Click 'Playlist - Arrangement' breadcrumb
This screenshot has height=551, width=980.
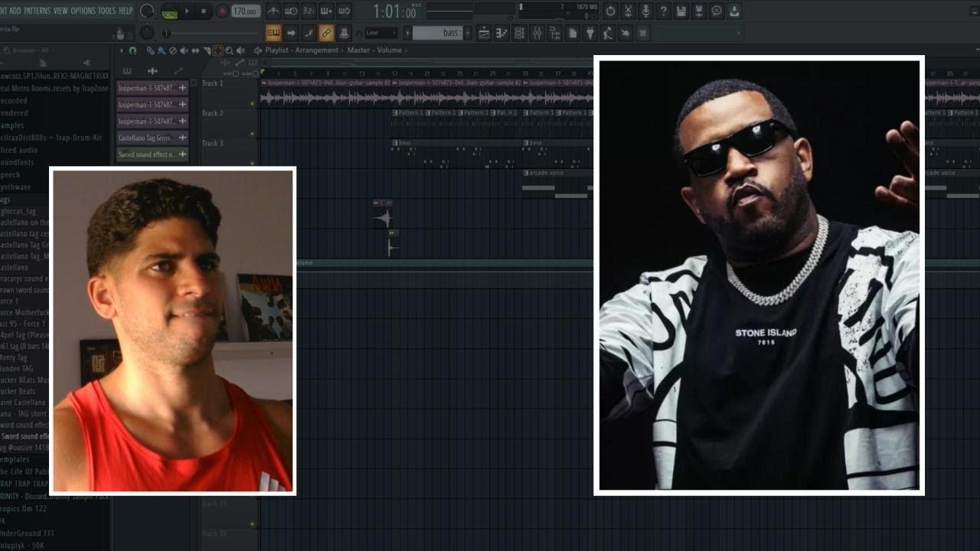302,51
